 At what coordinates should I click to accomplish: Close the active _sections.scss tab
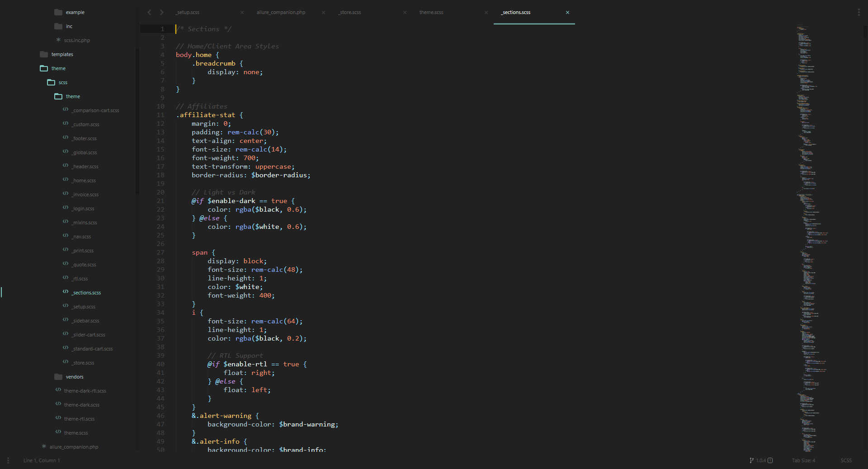[x=567, y=12]
